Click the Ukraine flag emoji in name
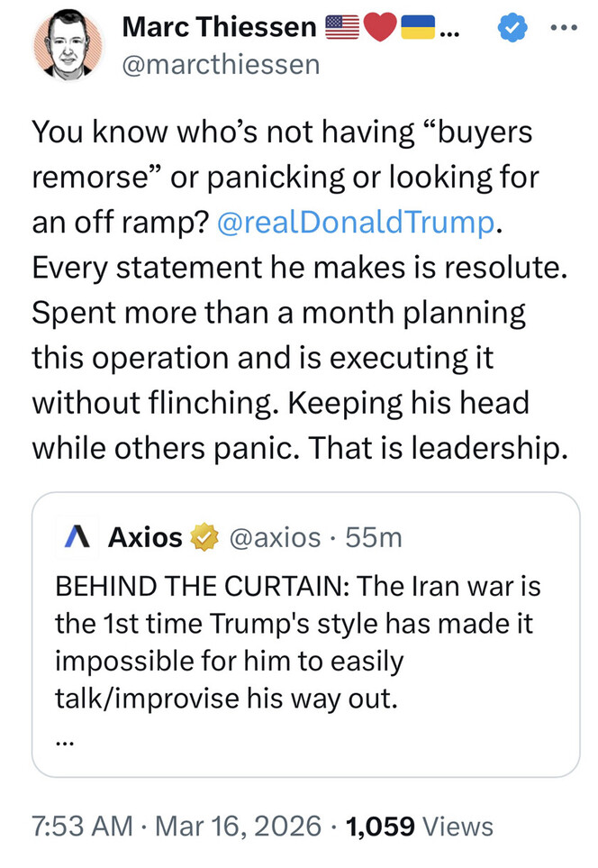 click(x=417, y=29)
